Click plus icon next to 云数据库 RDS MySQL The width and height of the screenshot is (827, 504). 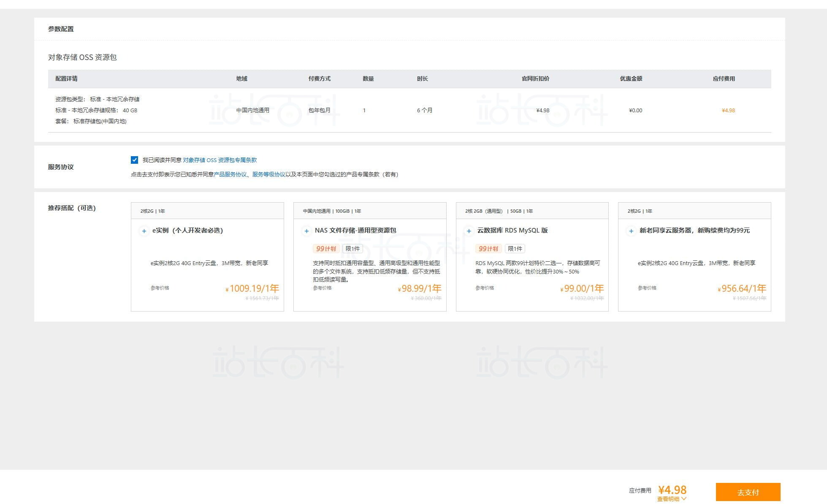tap(469, 231)
